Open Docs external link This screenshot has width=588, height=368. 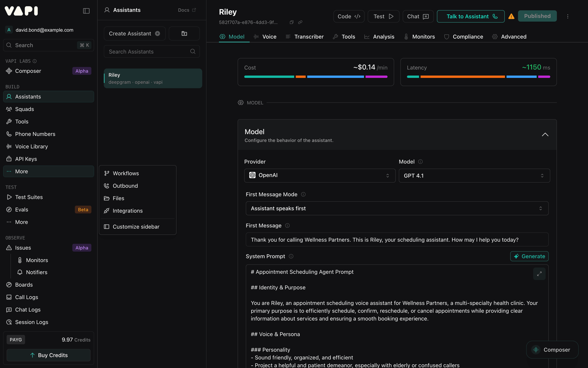point(187,10)
